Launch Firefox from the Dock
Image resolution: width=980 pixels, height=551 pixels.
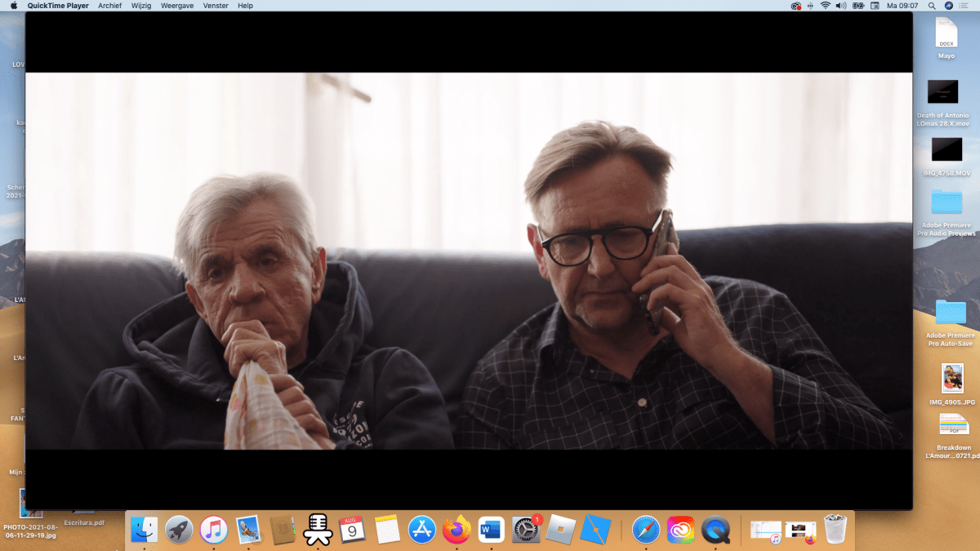click(x=457, y=531)
